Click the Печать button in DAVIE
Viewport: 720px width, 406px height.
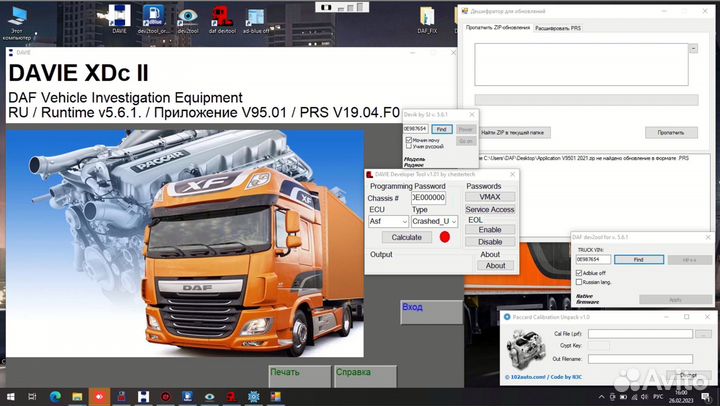pyautogui.click(x=299, y=376)
